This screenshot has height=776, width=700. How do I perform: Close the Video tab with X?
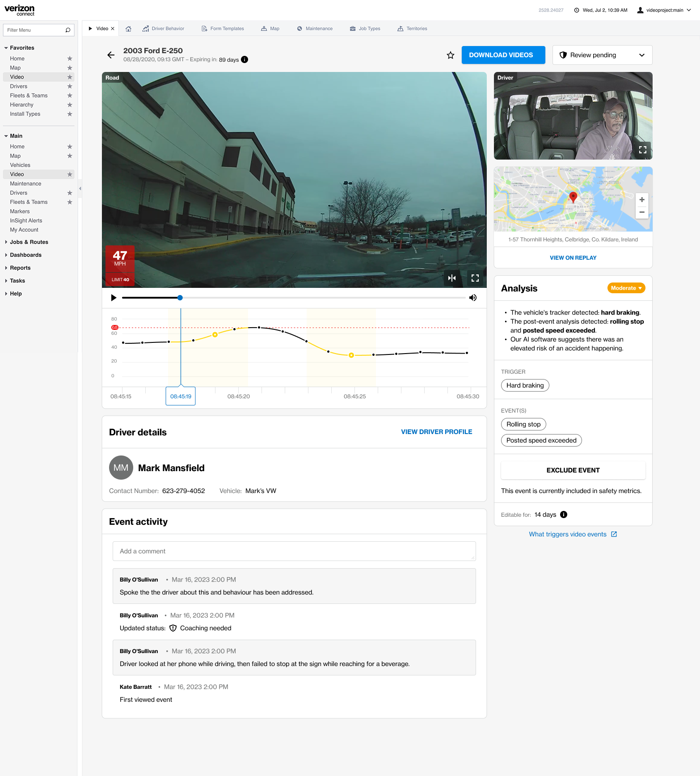pos(113,29)
